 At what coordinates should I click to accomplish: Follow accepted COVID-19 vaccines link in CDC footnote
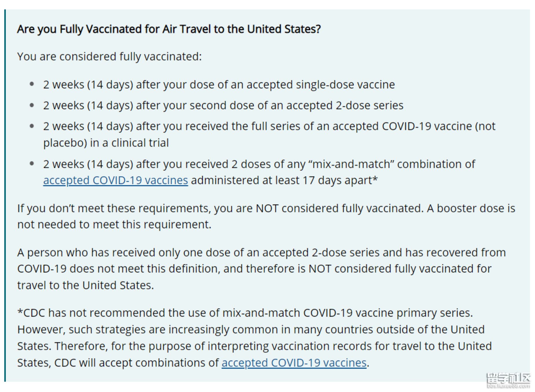coord(294,363)
